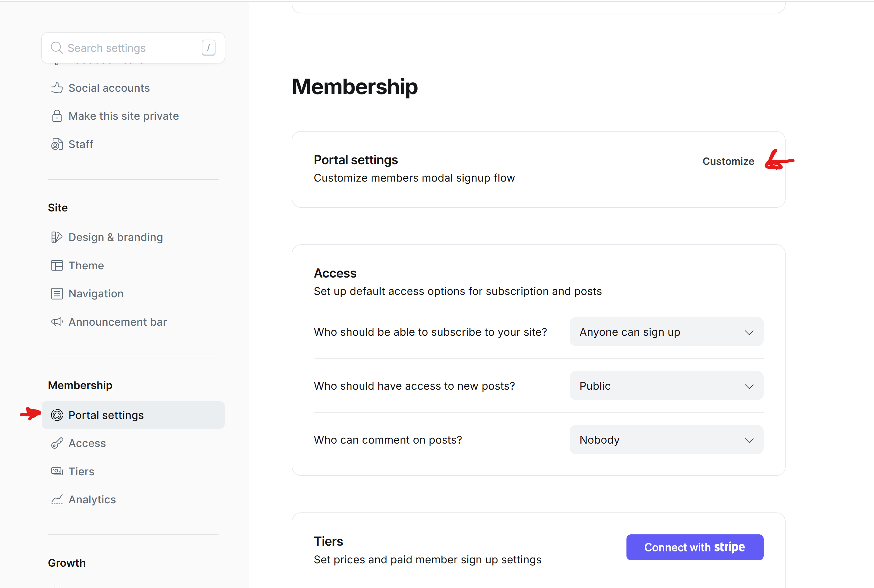The image size is (874, 588).
Task: Select Portal settings in the sidebar
Action: coord(106,415)
